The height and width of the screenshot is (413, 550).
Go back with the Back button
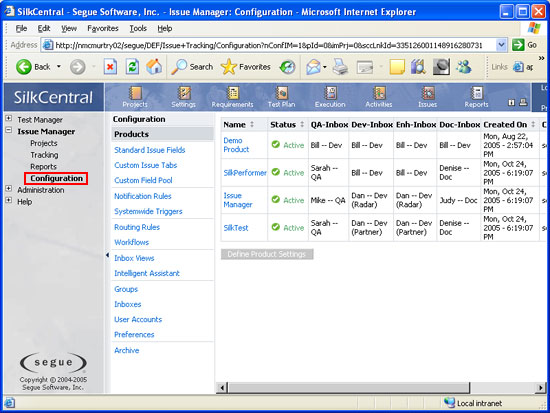pos(33,67)
